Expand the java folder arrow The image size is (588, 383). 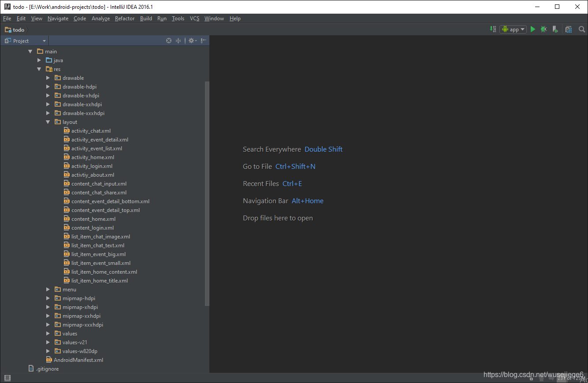tap(39, 60)
